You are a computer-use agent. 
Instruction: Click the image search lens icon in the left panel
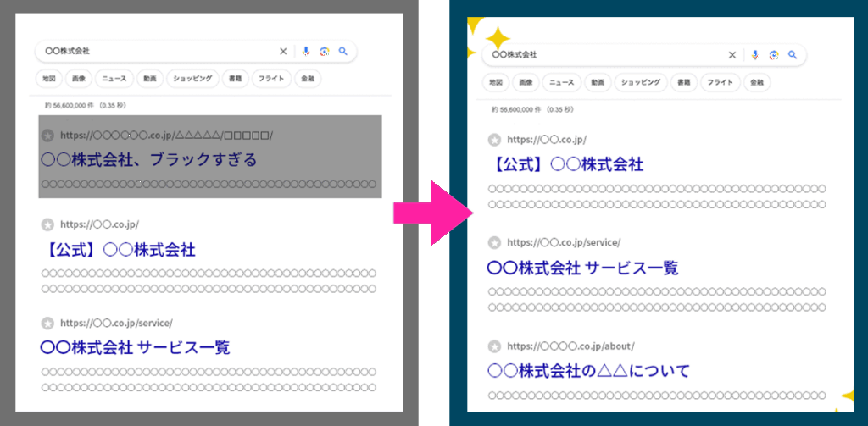324,51
